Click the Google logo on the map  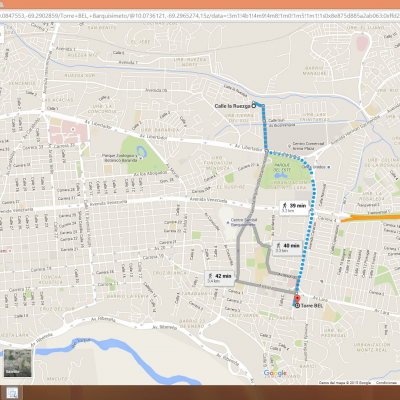275,373
